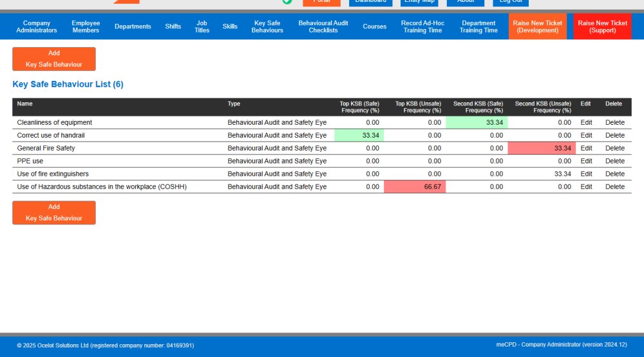The image size is (644, 357).
Task: Select Shifts in the navigation bar
Action: click(173, 26)
